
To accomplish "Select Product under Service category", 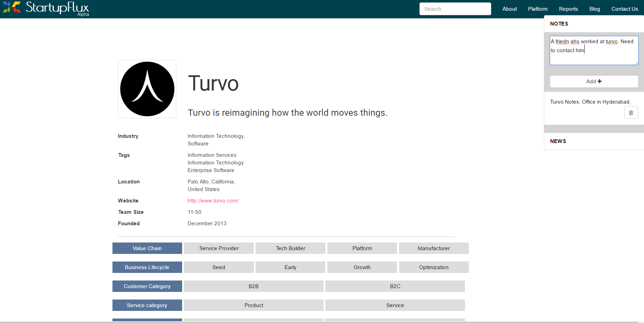I will 254,305.
